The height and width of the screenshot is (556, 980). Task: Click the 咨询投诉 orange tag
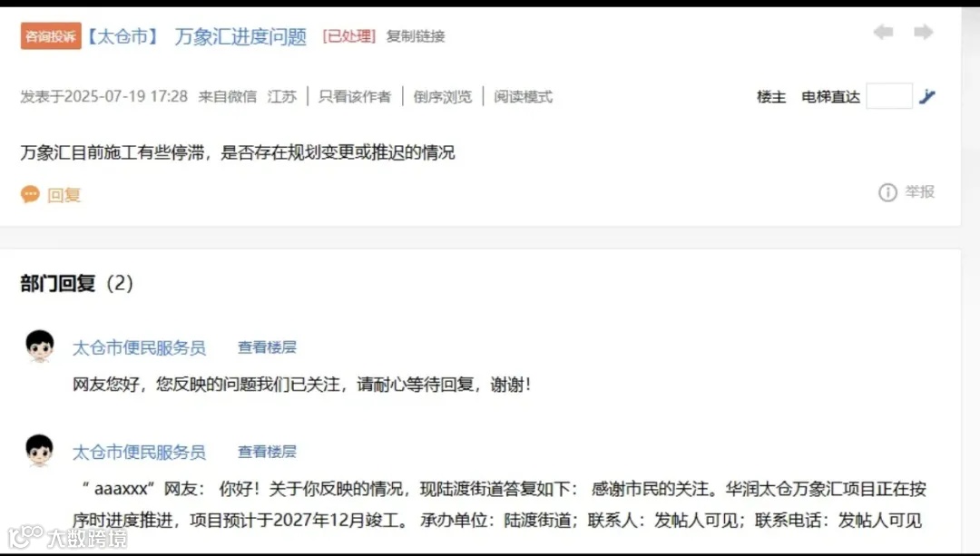pyautogui.click(x=51, y=36)
